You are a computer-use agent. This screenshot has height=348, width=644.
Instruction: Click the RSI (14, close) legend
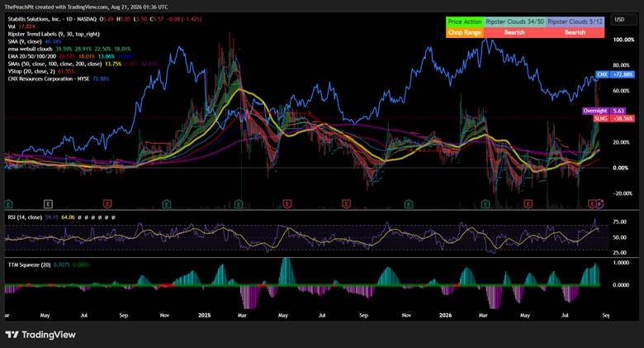tap(25, 217)
